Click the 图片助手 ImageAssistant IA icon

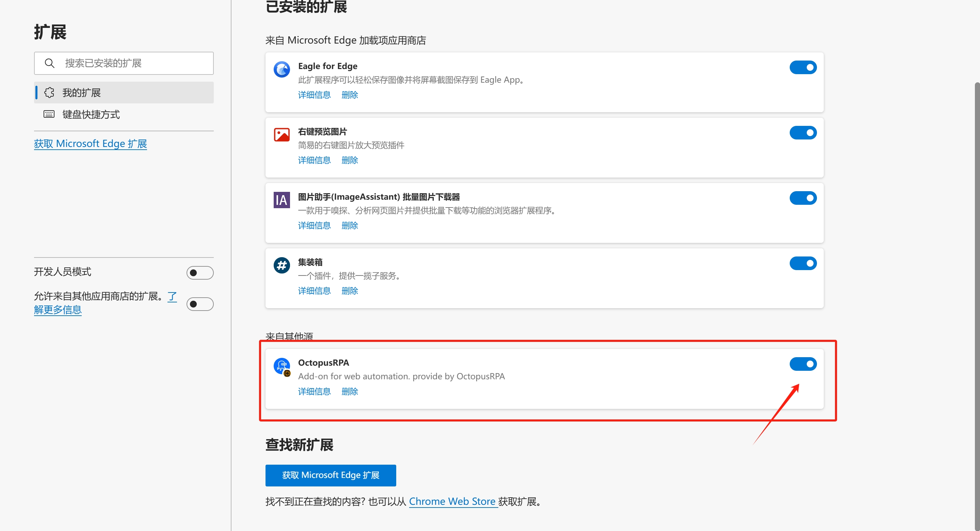point(282,200)
